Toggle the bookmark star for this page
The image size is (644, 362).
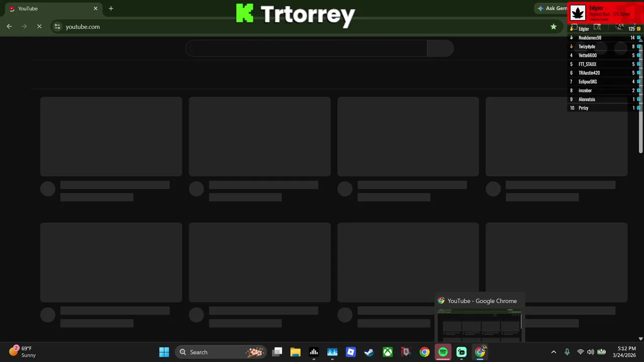pos(553,27)
